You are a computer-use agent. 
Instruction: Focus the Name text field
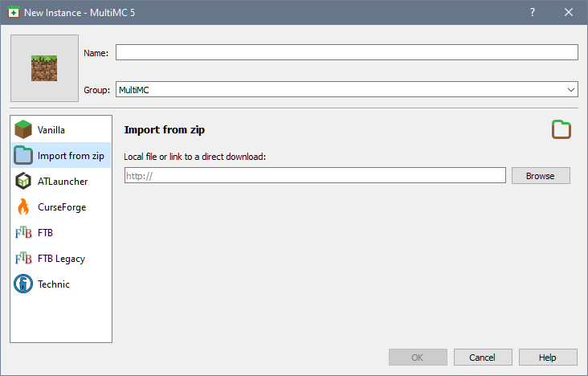346,52
